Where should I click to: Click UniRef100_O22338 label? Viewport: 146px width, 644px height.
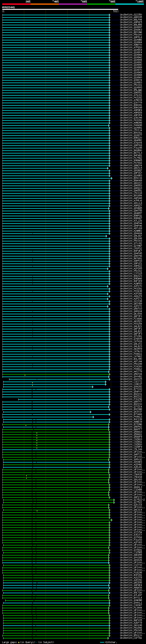point(131,301)
